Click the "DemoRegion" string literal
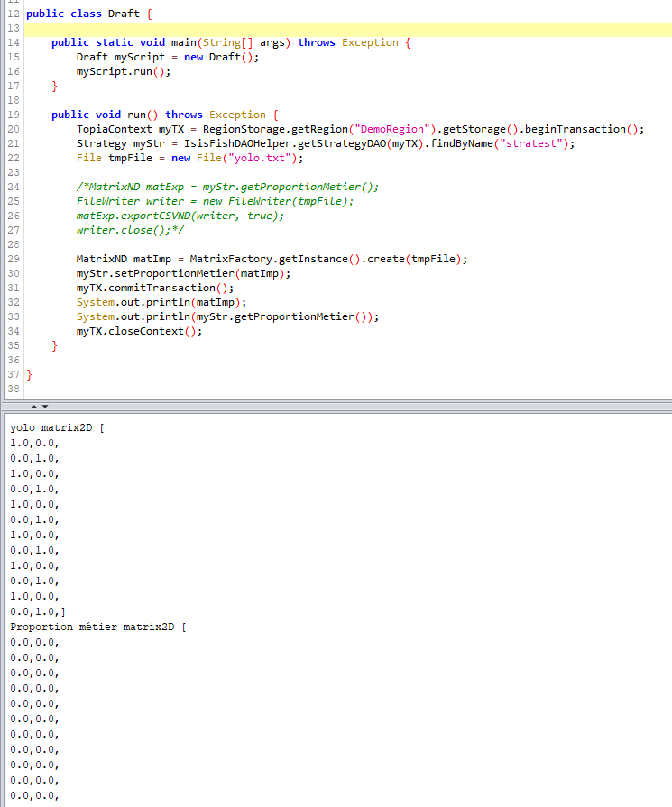This screenshot has width=672, height=807. [x=391, y=129]
